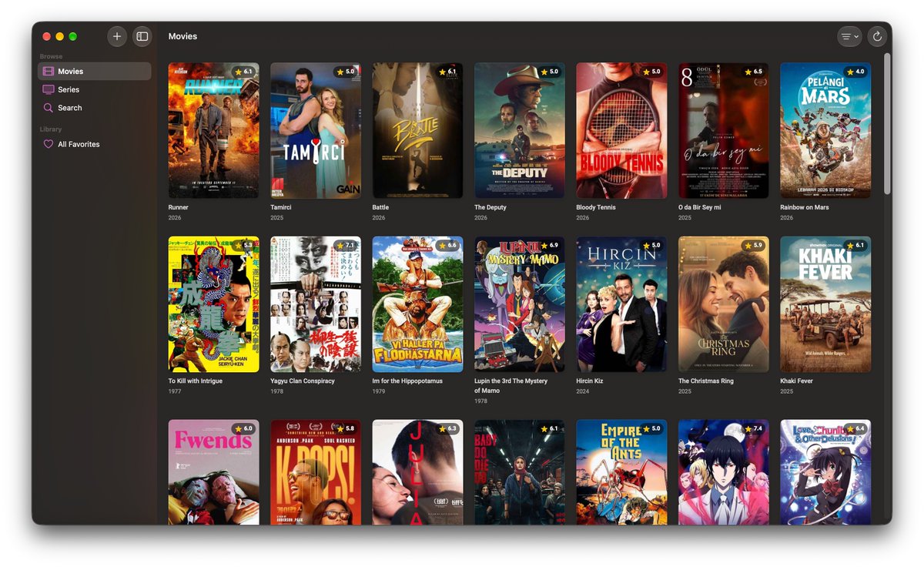Viewport: 924px width, 567px height.
Task: Click the Search magnifier icon in sidebar
Action: [49, 108]
